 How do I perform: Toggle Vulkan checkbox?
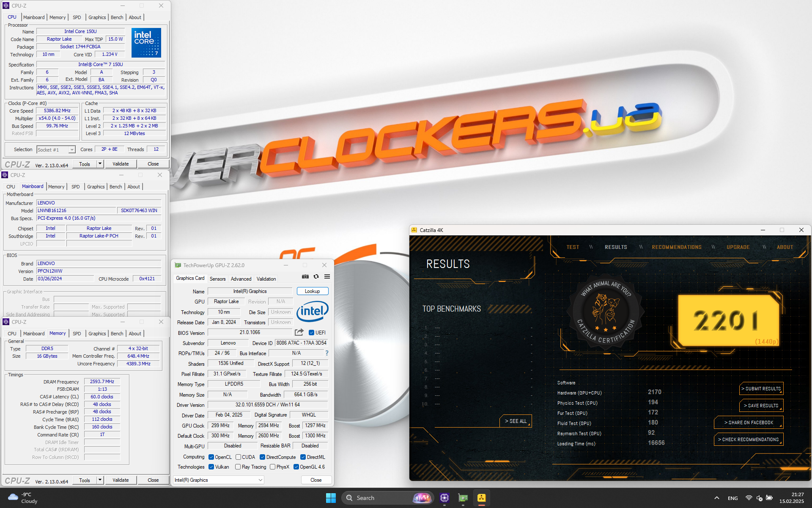coord(211,467)
